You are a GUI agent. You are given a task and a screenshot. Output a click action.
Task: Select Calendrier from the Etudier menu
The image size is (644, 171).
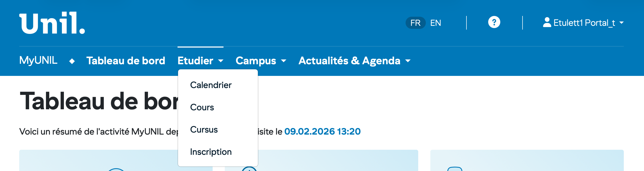[x=211, y=85]
